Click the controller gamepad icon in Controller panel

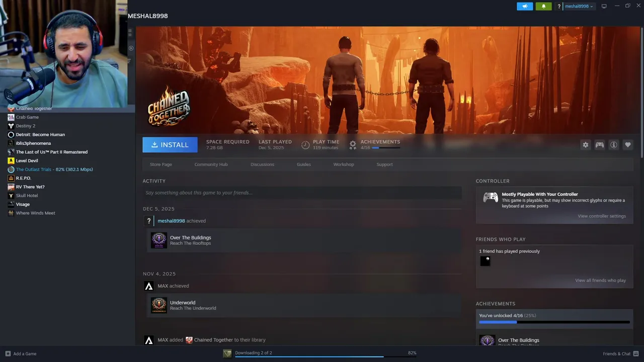click(x=491, y=197)
